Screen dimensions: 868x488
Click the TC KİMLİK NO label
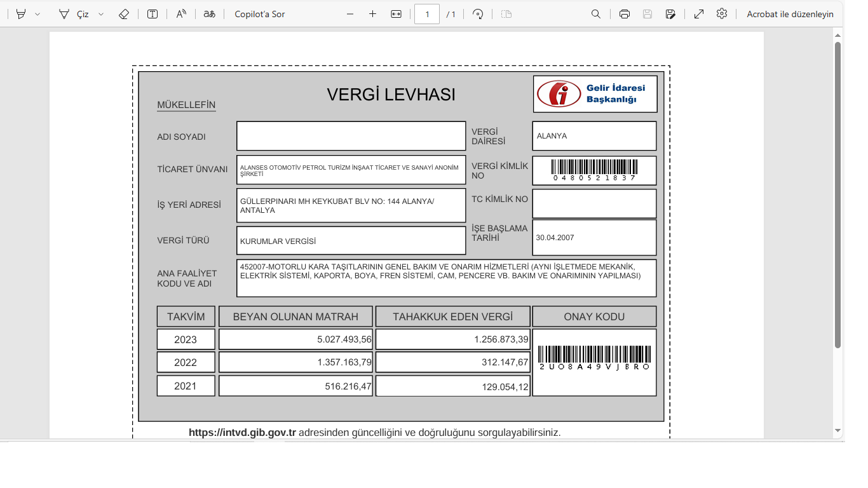coord(499,199)
